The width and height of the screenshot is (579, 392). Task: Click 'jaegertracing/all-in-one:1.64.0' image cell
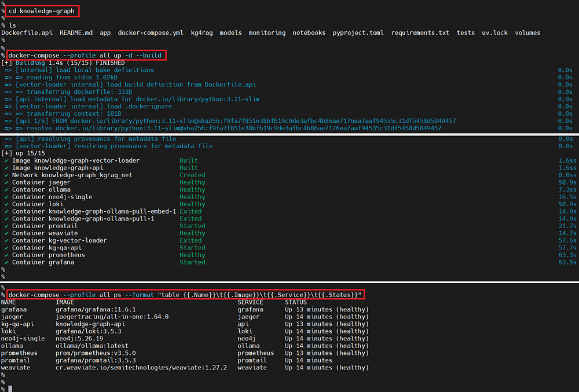[112, 317]
